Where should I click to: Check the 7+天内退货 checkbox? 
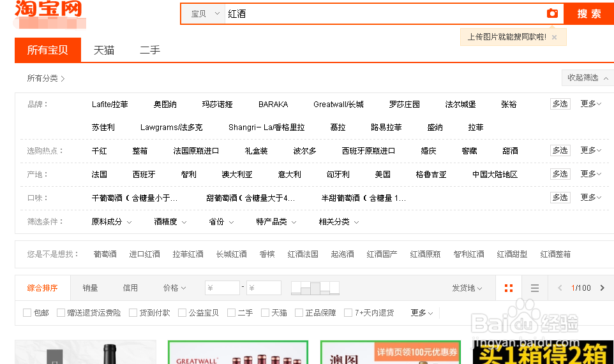click(x=348, y=312)
